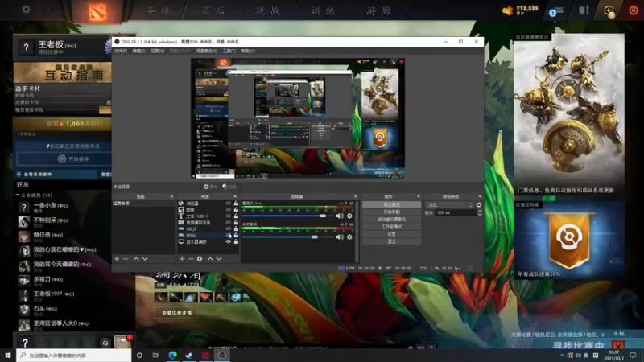Pop out the 混音器 dock panel
644x362 pixels.
point(355,196)
